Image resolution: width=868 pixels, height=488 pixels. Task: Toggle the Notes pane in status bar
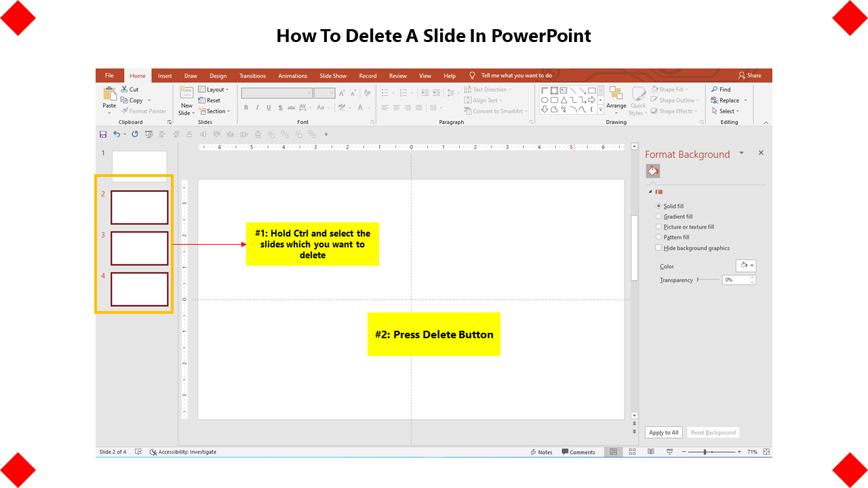(x=541, y=452)
